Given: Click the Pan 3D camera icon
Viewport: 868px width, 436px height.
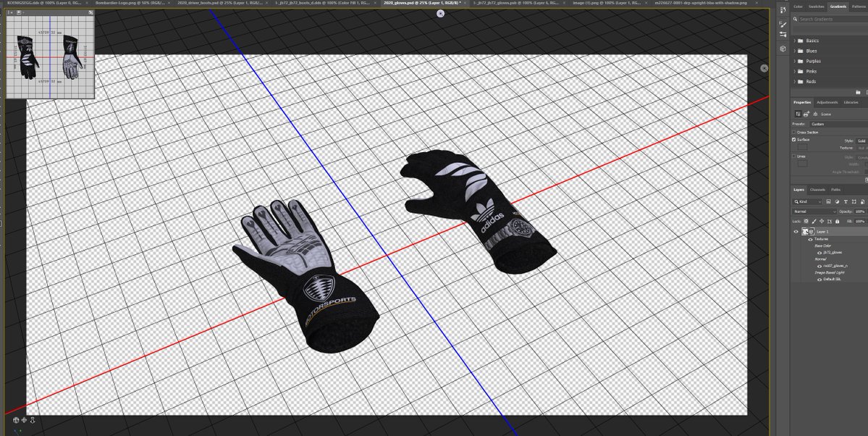Looking at the screenshot, I should 24,421.
